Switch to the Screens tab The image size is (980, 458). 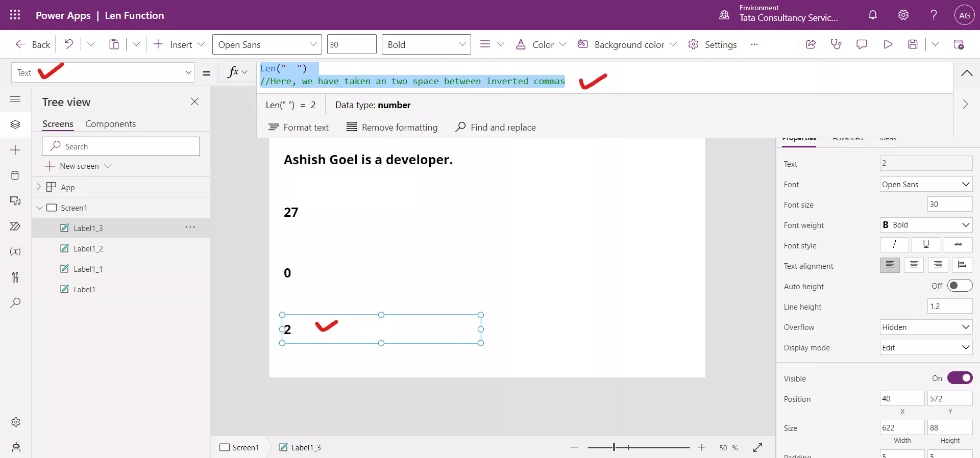58,124
